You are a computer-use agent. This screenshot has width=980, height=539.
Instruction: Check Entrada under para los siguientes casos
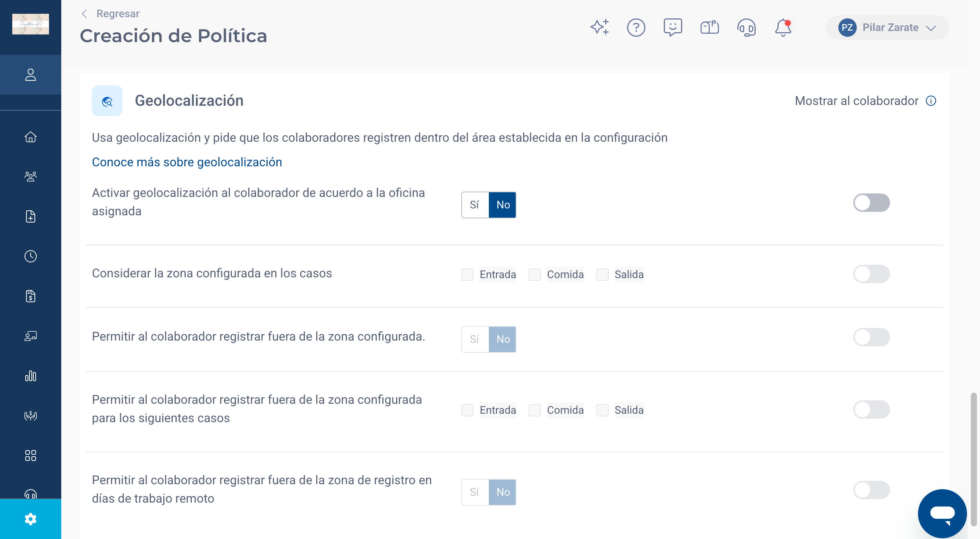click(x=467, y=410)
